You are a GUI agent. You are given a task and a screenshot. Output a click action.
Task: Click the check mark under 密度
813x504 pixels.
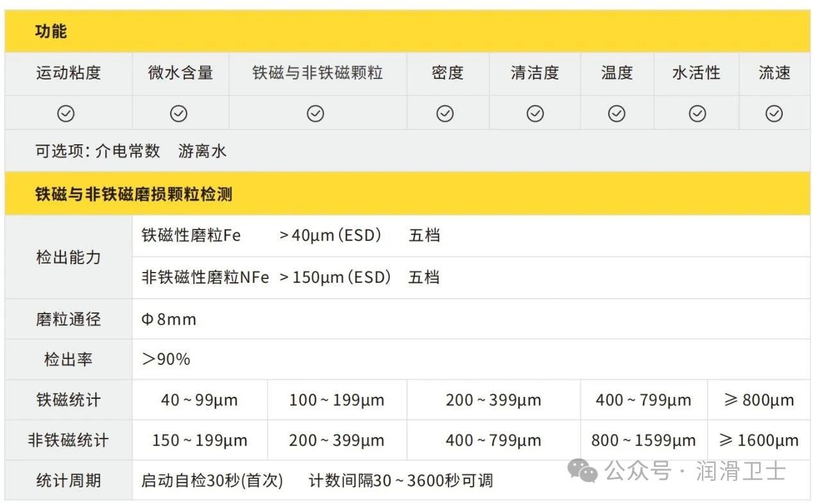pos(445,113)
